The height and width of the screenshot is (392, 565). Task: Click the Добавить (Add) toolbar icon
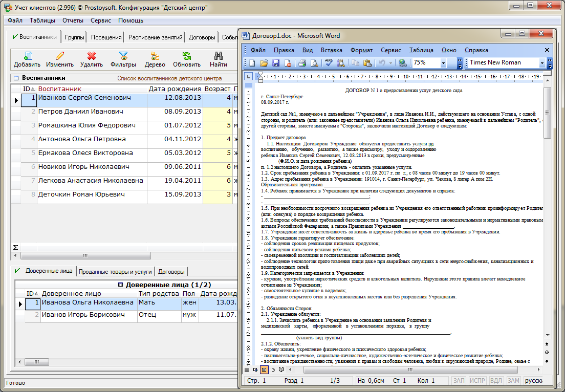(27, 56)
